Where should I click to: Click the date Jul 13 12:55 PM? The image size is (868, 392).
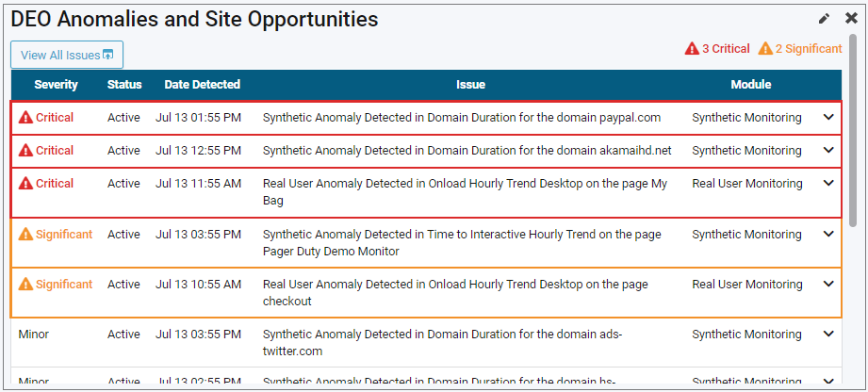198,151
